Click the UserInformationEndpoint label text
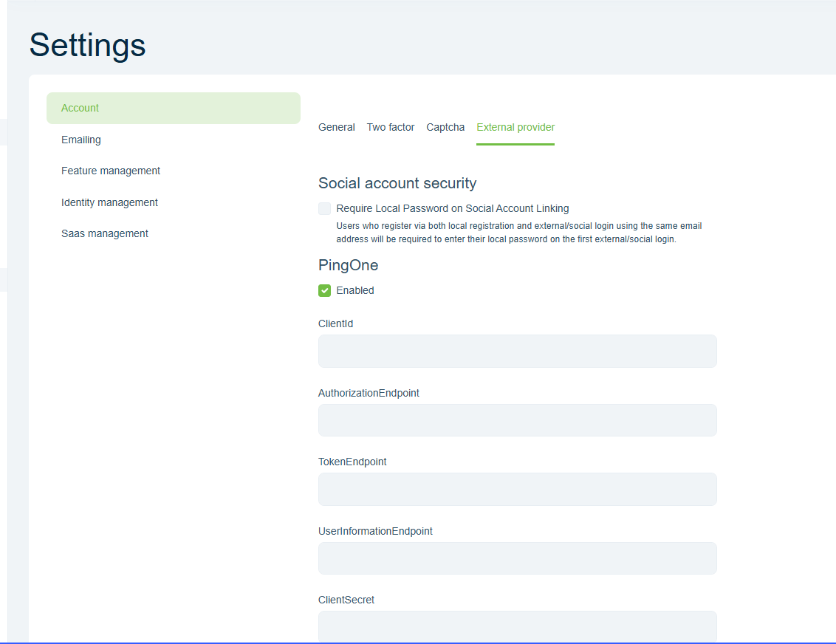Viewport: 836px width, 644px height. pyautogui.click(x=375, y=531)
